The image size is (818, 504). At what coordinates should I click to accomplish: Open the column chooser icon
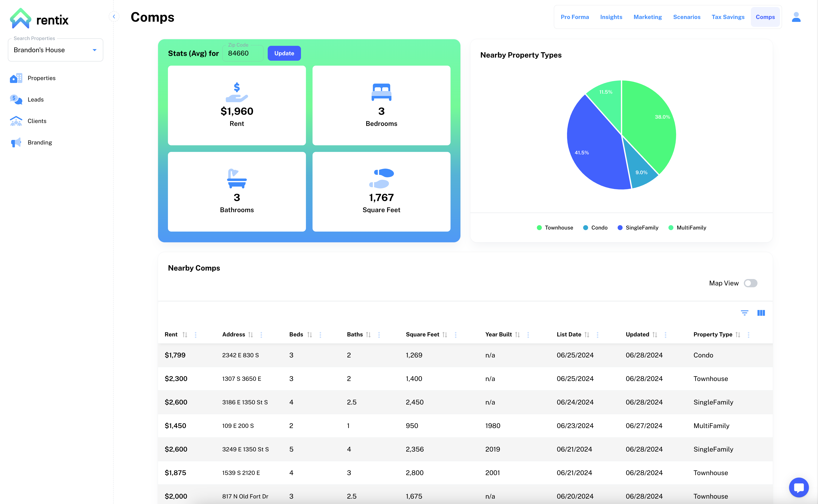coord(761,313)
